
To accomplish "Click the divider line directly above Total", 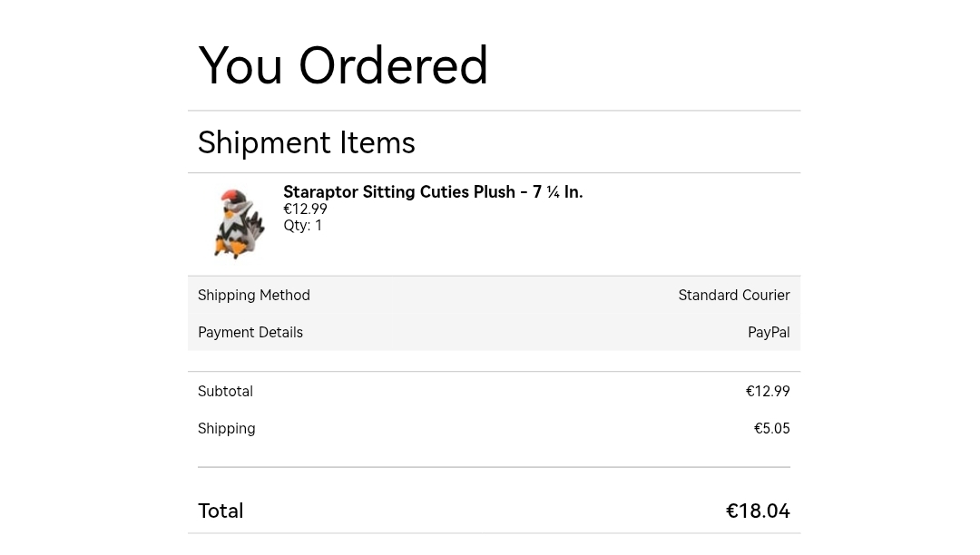I will coord(494,467).
